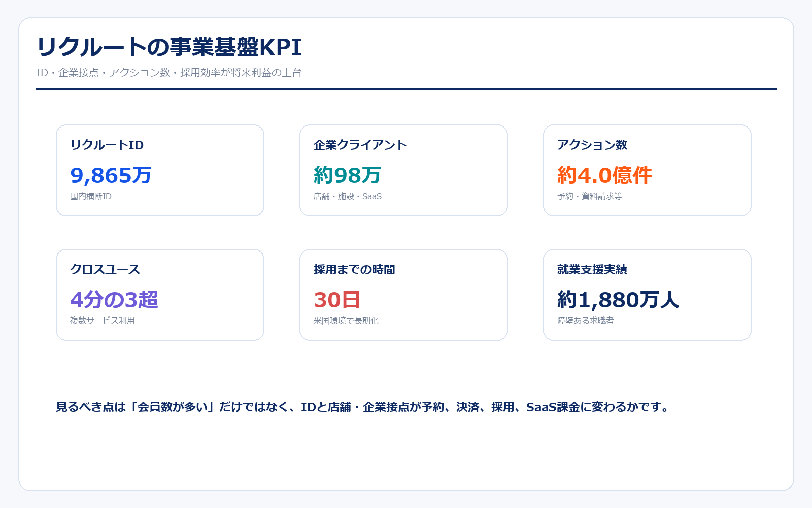Click the 約1,880万人 value

[618, 300]
